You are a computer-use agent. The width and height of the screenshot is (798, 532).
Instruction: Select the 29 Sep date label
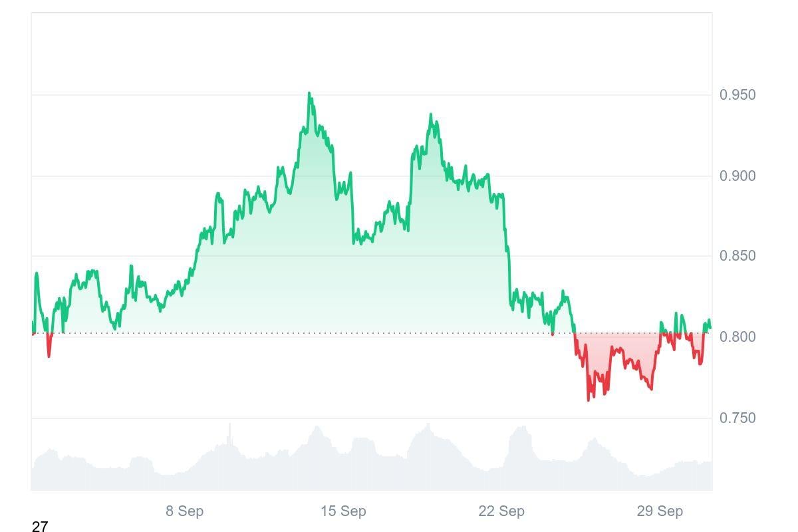pos(660,511)
